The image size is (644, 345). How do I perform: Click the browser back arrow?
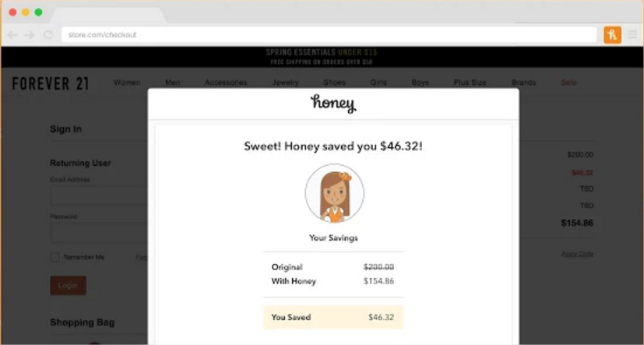point(12,35)
